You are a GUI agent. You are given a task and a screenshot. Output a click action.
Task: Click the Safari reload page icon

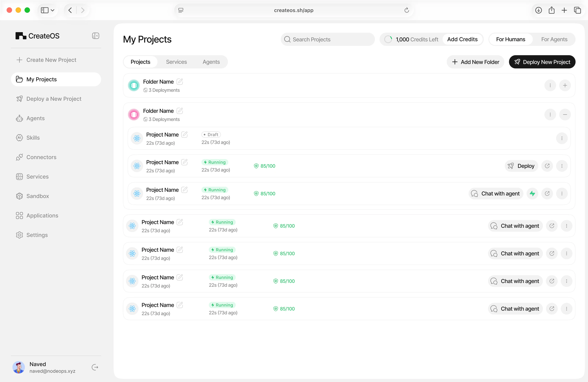tap(406, 10)
